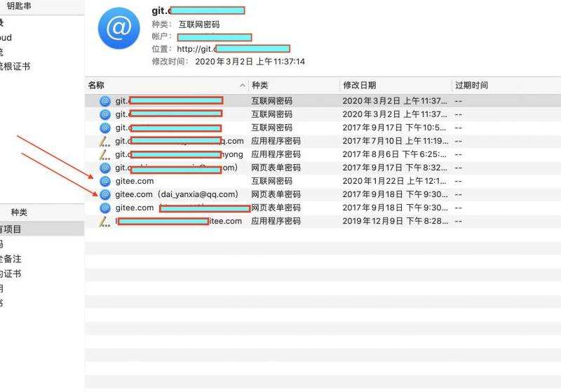Click 互联网密码 in the highlighted selected row
Image resolution: width=561 pixels, height=392 pixels.
272,101
